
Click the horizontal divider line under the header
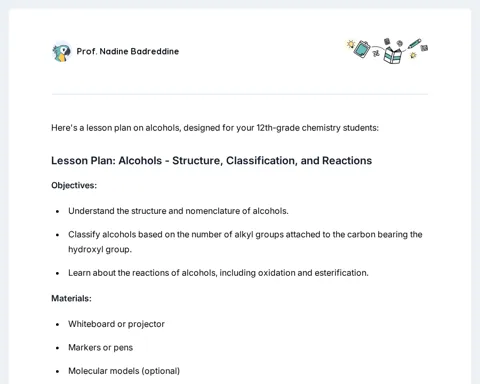pyautogui.click(x=240, y=94)
